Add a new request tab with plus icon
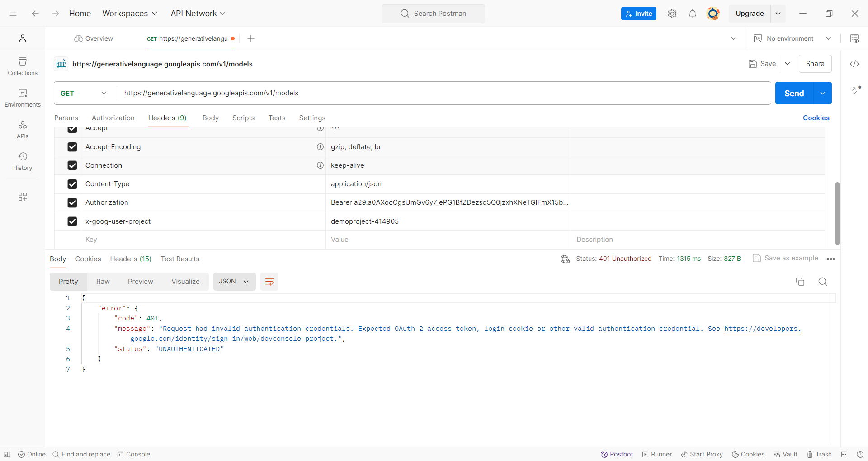Image resolution: width=868 pixels, height=461 pixels. [251, 38]
